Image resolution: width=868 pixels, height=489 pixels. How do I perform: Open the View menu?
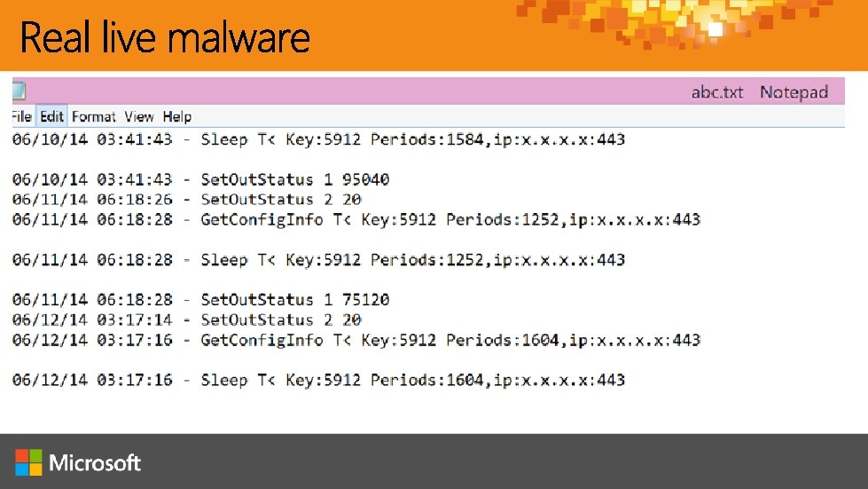pos(138,116)
